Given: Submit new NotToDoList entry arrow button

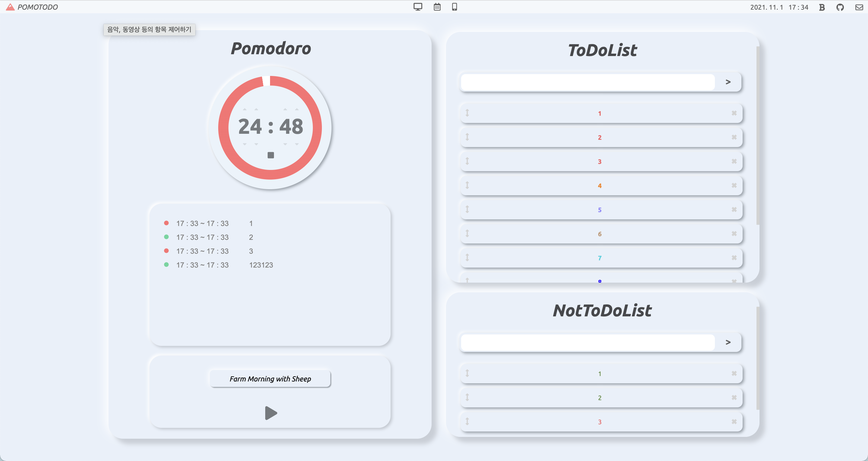Looking at the screenshot, I should coord(728,342).
